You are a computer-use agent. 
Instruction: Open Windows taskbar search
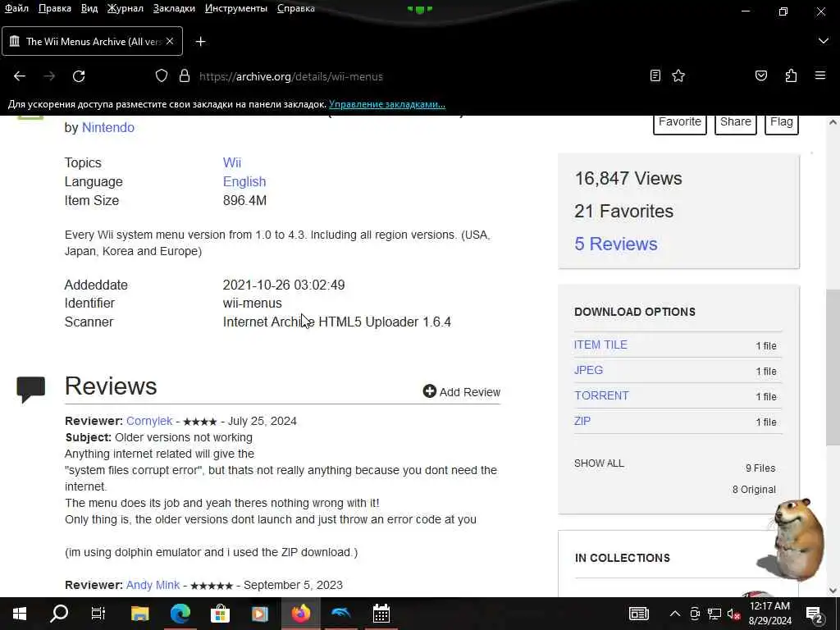[59, 614]
